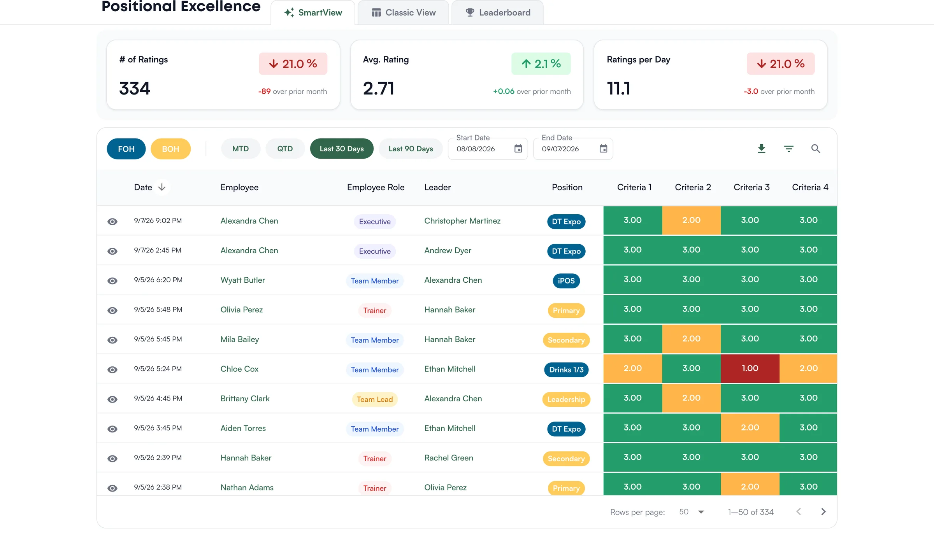Switch to the Classic View tab
Viewport: 934px width, 560px height.
pos(403,12)
